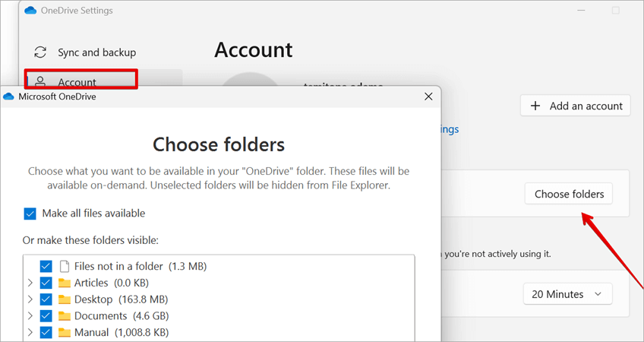The width and height of the screenshot is (644, 342).
Task: Uncheck Files not in a folder
Action: [46, 266]
